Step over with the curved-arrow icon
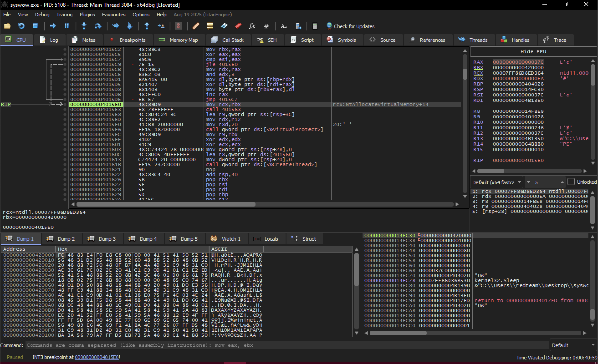Image resolution: width=598 pixels, height=364 pixels. coord(98,26)
